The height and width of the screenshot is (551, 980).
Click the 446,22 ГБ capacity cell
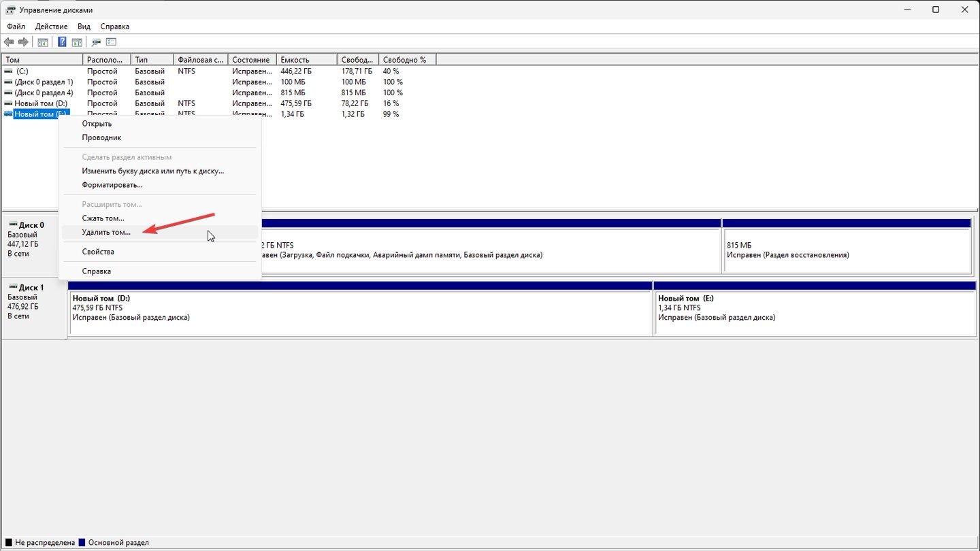click(x=297, y=71)
